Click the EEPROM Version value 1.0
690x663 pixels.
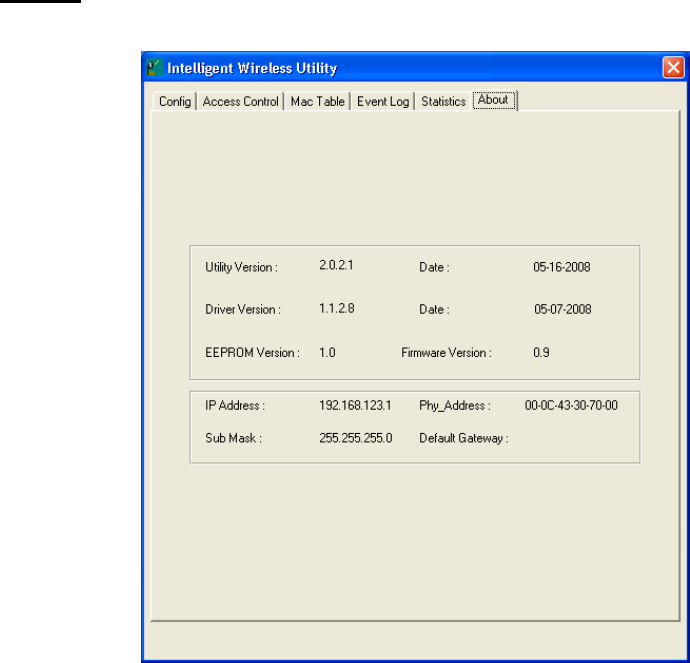coord(327,353)
